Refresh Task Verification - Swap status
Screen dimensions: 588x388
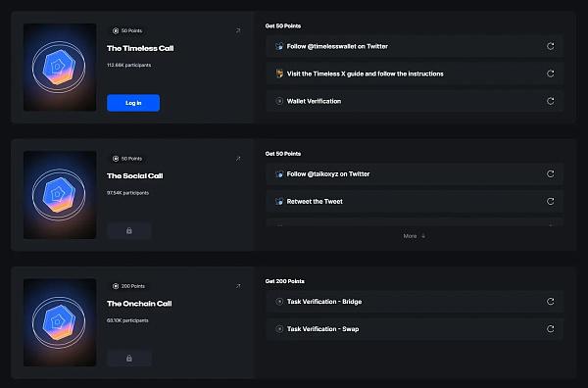(550, 329)
